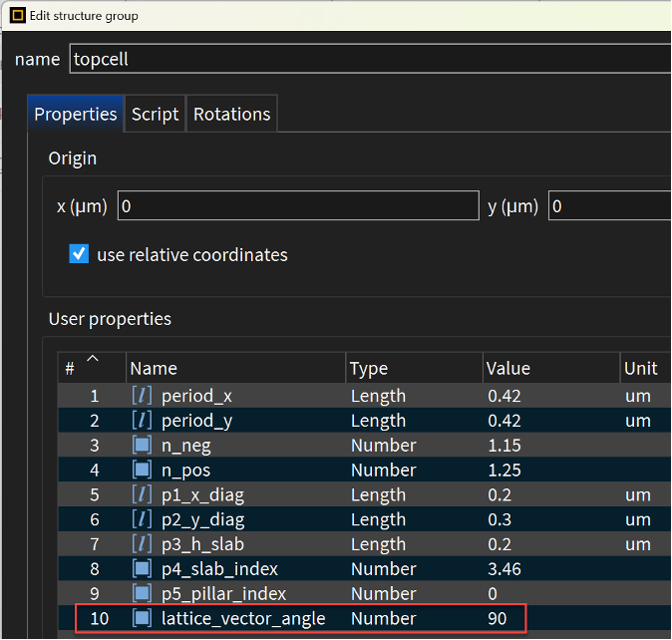This screenshot has width=672, height=640.
Task: Click the Edit structure group window icon
Action: 18,16
